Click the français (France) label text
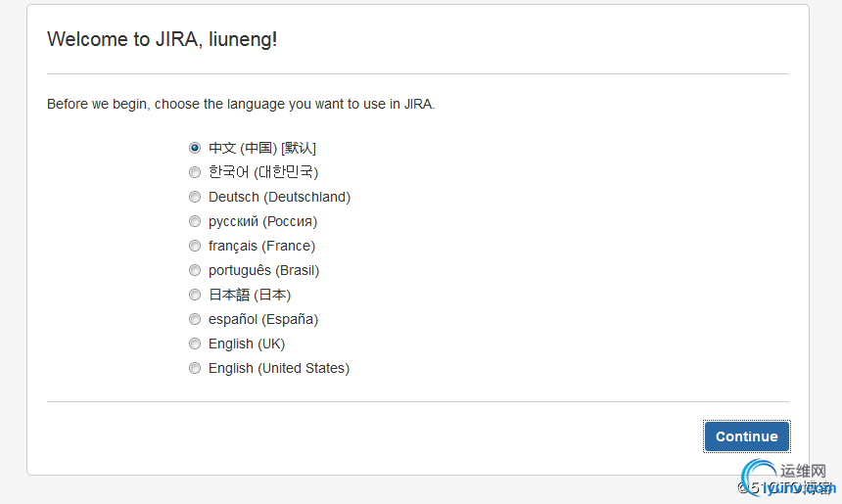The width and height of the screenshot is (842, 504). point(261,246)
